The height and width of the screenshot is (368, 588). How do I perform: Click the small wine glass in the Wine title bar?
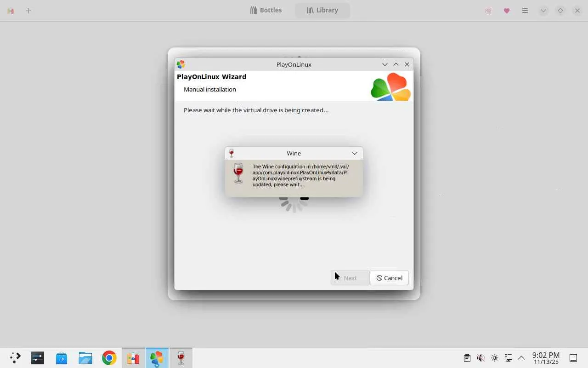232,153
